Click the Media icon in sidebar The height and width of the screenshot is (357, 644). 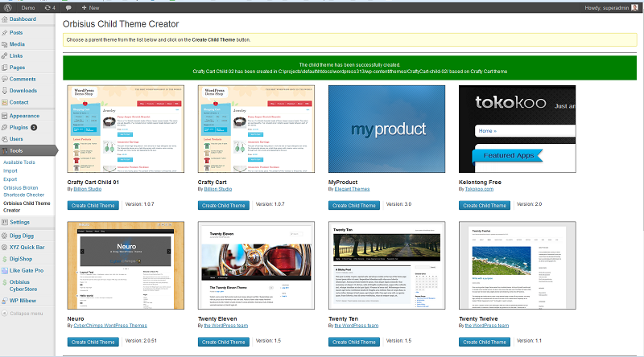(5, 44)
